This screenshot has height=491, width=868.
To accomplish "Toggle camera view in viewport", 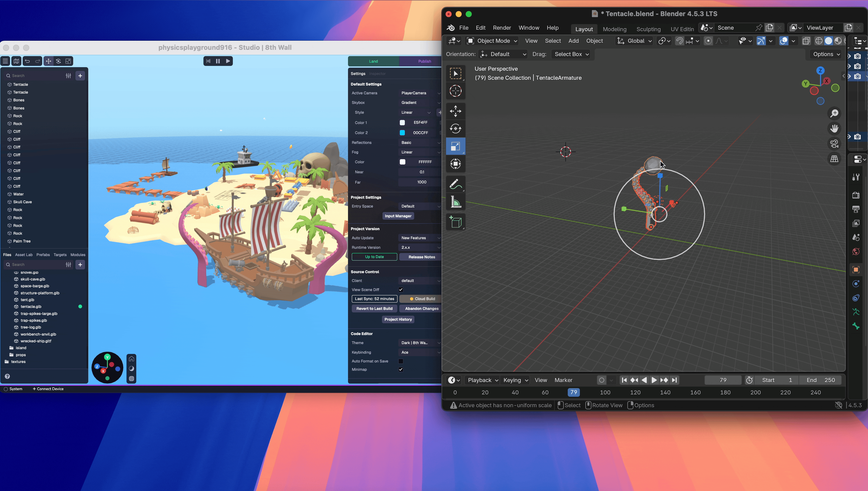I will 834,144.
